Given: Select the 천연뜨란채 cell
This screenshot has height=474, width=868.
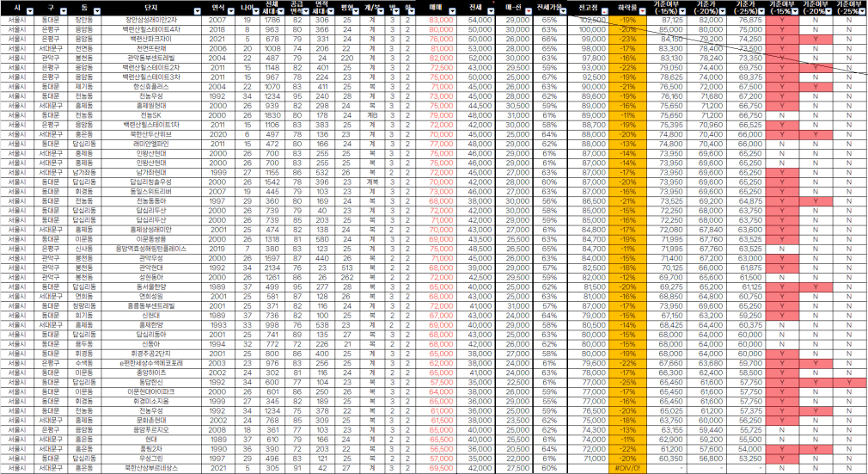Looking at the screenshot, I should click(x=151, y=49).
